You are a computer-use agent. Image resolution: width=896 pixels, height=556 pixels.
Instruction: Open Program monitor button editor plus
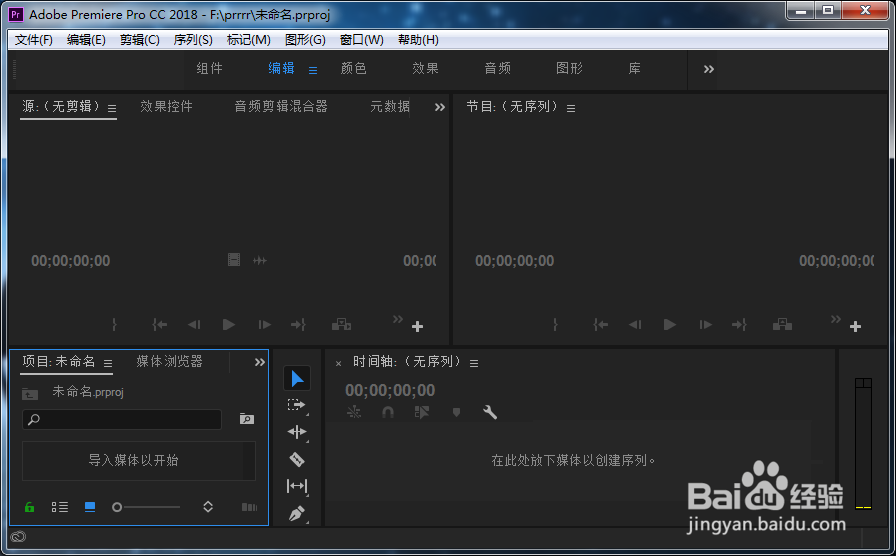click(855, 326)
